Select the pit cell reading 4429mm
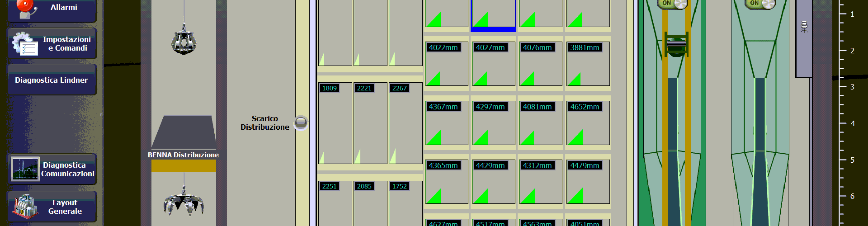The image size is (868, 226). 493,182
